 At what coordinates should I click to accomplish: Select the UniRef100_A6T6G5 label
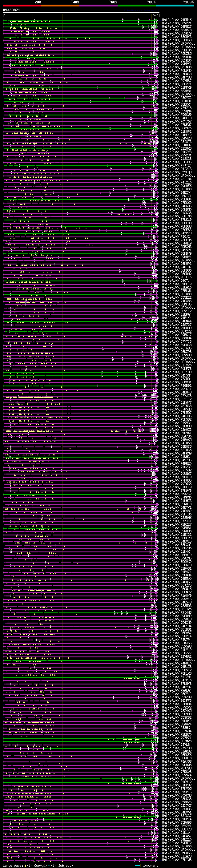click(x=177, y=349)
